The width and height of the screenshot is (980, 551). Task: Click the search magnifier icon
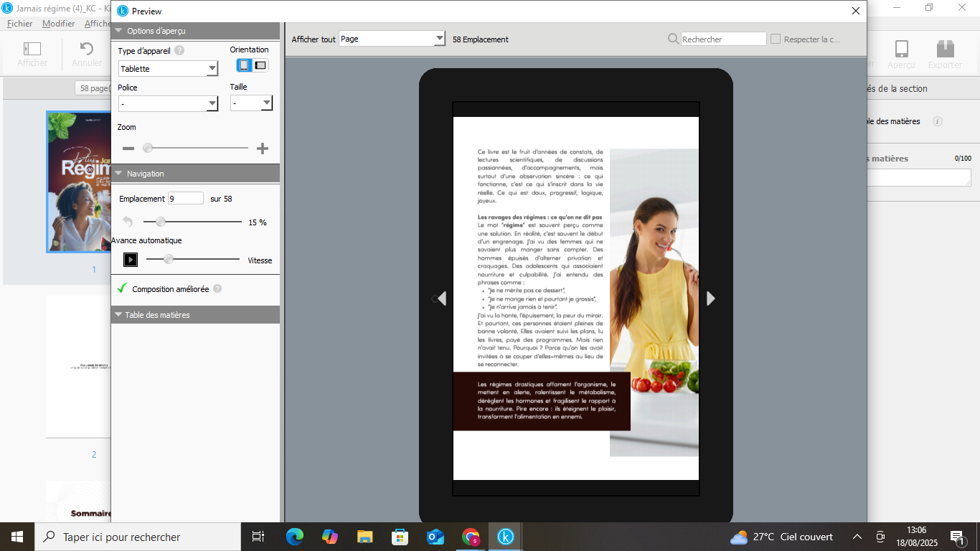[673, 39]
